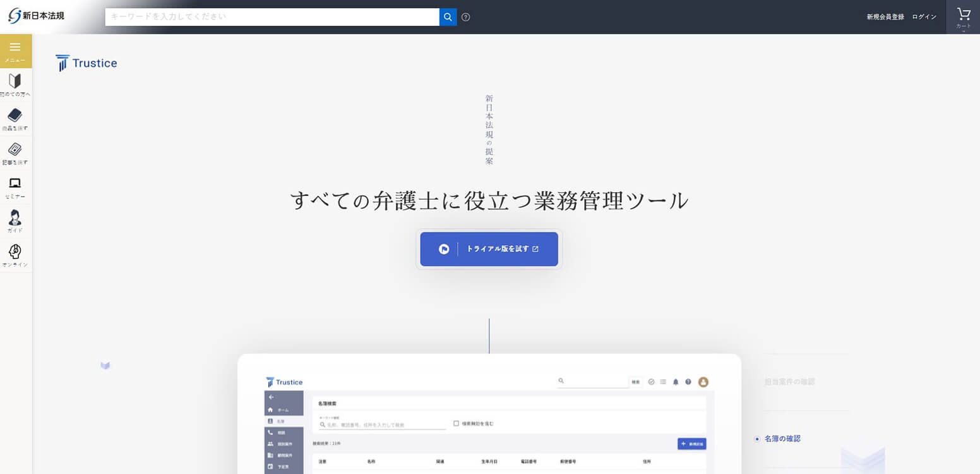Click the ガイド person icon in sidebar
This screenshot has height=474, width=980.
15,221
